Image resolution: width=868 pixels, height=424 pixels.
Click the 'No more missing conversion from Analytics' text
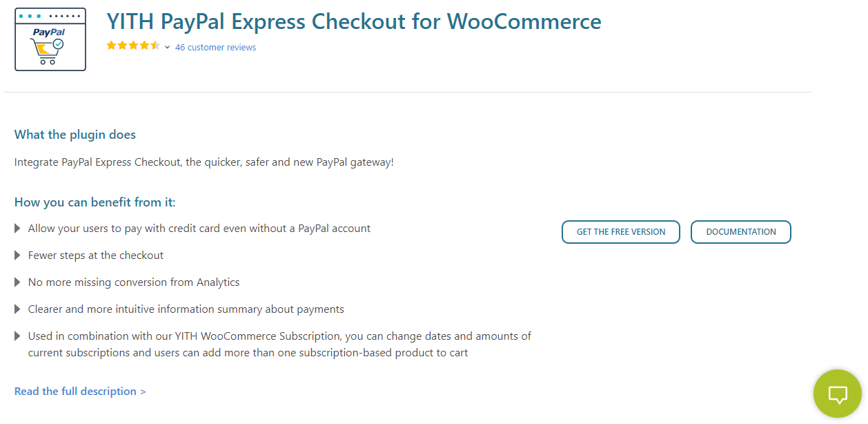(x=134, y=282)
